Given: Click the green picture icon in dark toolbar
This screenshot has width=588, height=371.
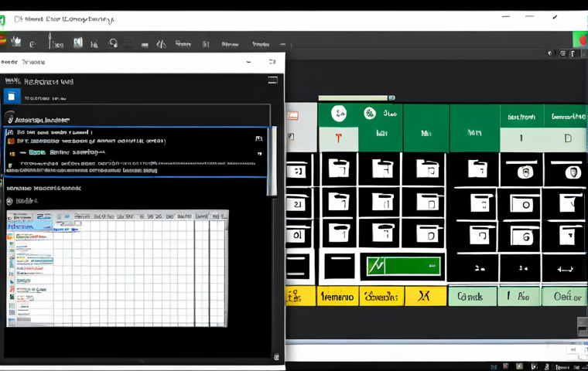Looking at the screenshot, I should (x=77, y=42).
